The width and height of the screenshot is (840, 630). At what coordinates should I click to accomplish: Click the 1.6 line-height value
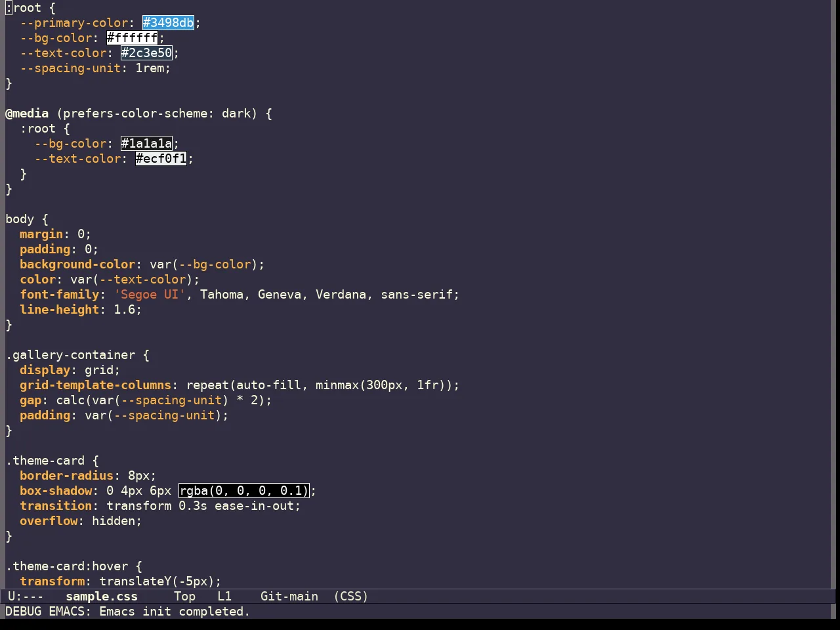pos(125,310)
